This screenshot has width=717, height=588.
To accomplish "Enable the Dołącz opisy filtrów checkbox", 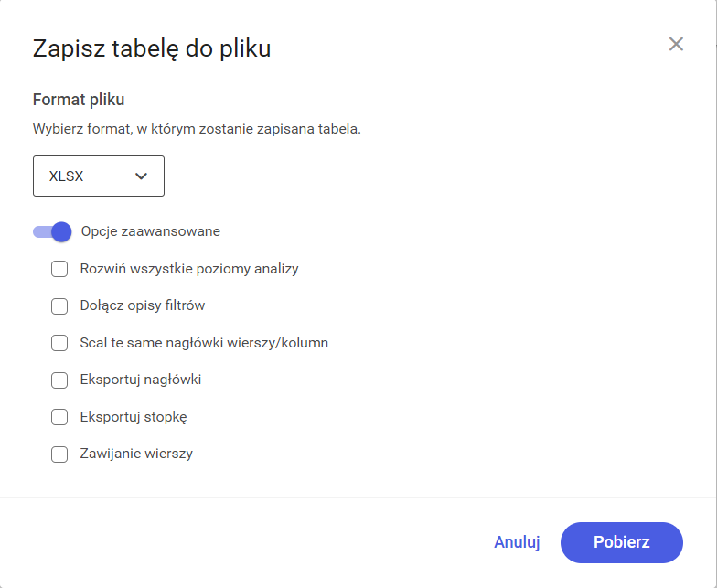I will [59, 305].
